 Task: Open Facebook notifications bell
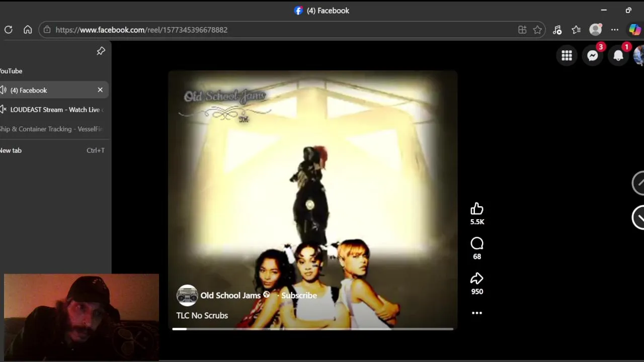tap(618, 56)
